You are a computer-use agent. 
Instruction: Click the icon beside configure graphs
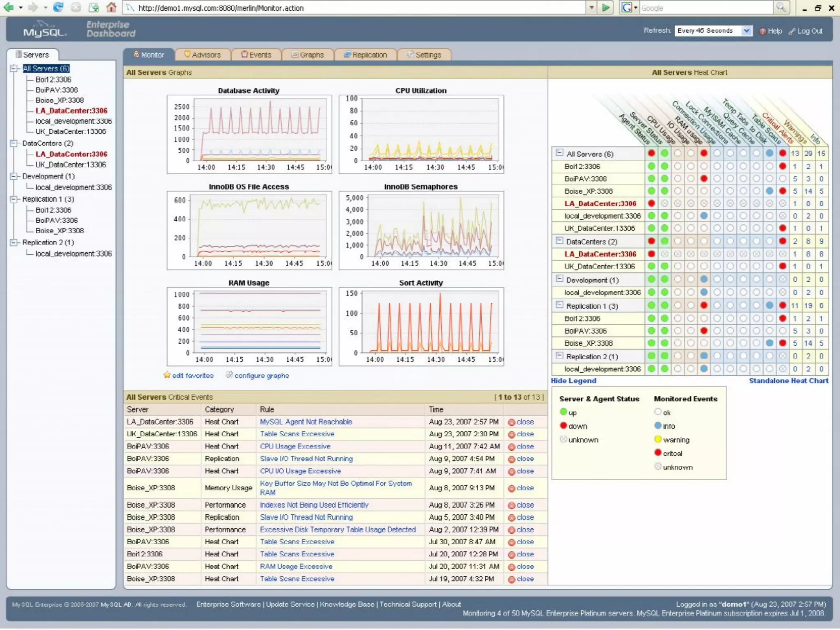[x=229, y=375]
